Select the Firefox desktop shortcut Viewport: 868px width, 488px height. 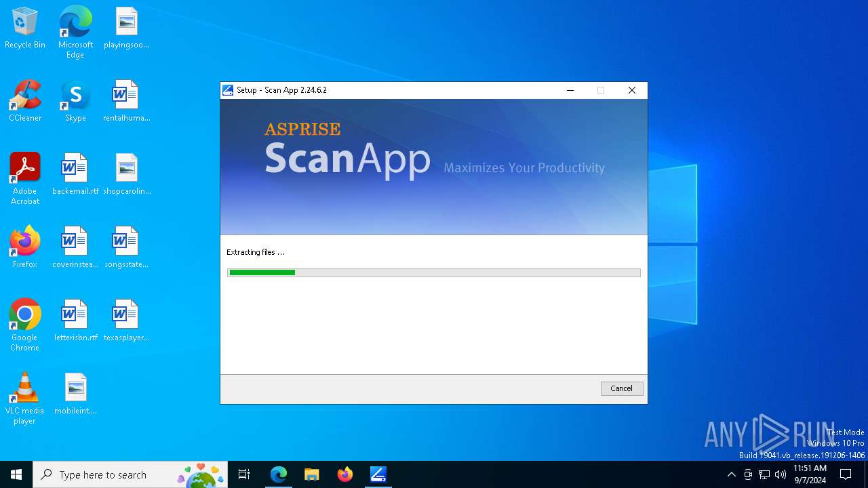[25, 248]
